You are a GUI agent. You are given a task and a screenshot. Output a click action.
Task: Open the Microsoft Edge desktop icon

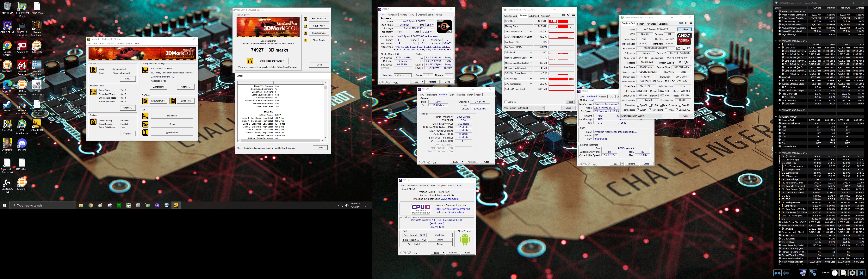(x=7, y=88)
